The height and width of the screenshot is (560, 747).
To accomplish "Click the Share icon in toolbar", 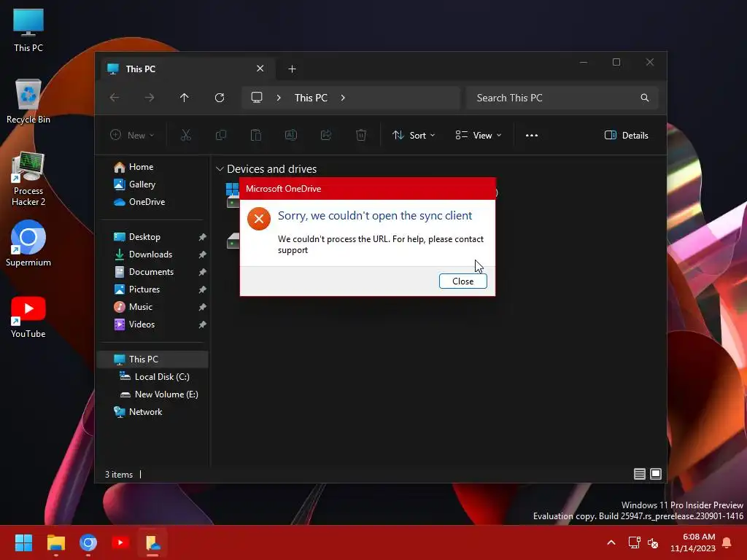I will tap(326, 135).
